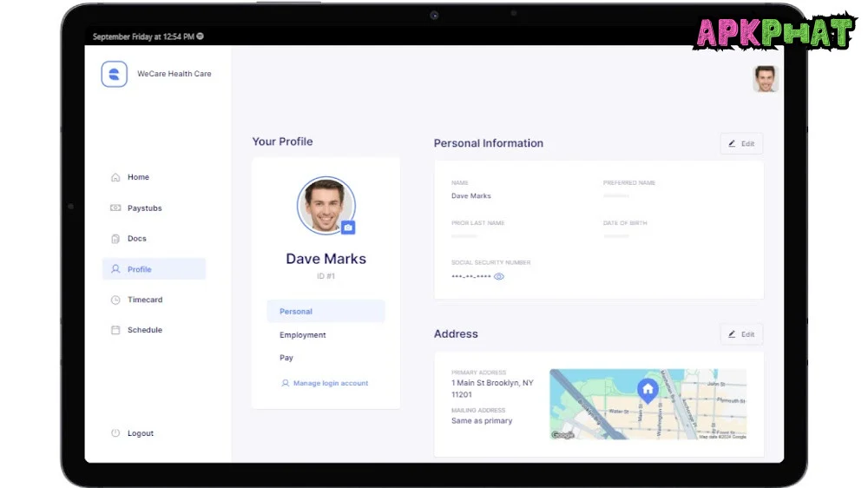Click Dave Marks's large profile photo
The height and width of the screenshot is (488, 868).
(x=325, y=205)
